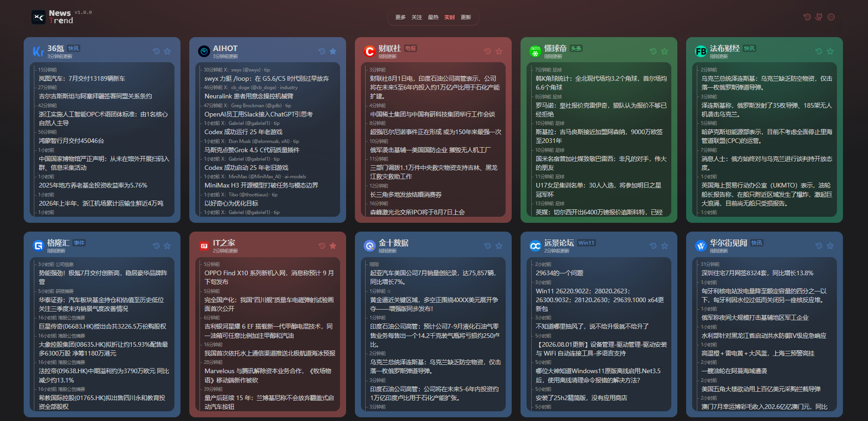The width and height of the screenshot is (868, 421).
Task: Switch to the 最热 tab
Action: (x=433, y=17)
